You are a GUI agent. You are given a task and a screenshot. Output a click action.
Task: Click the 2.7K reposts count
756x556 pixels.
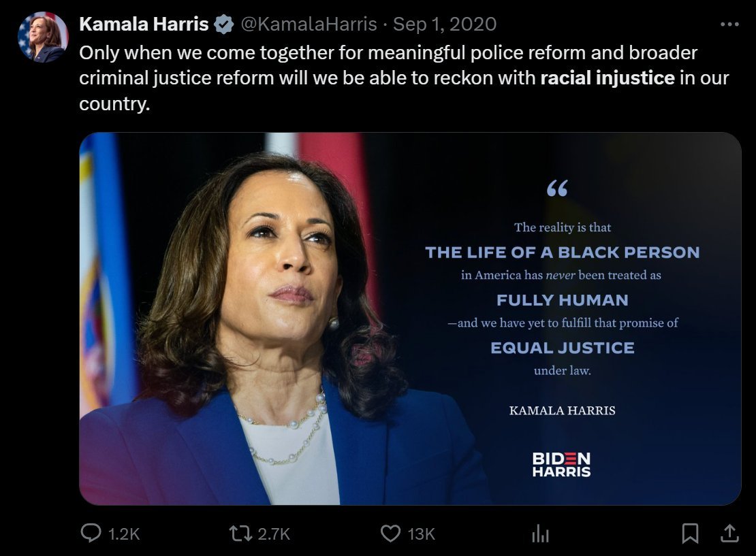(x=274, y=534)
